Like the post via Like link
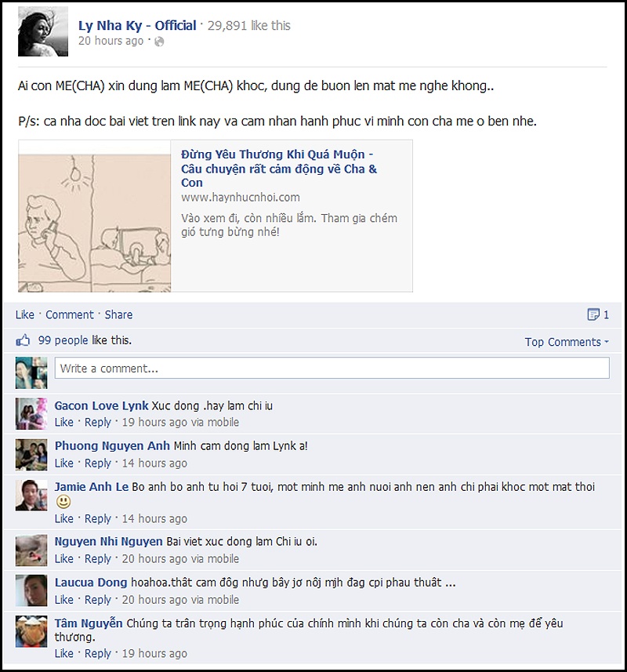Image resolution: width=627 pixels, height=672 pixels. [25, 314]
